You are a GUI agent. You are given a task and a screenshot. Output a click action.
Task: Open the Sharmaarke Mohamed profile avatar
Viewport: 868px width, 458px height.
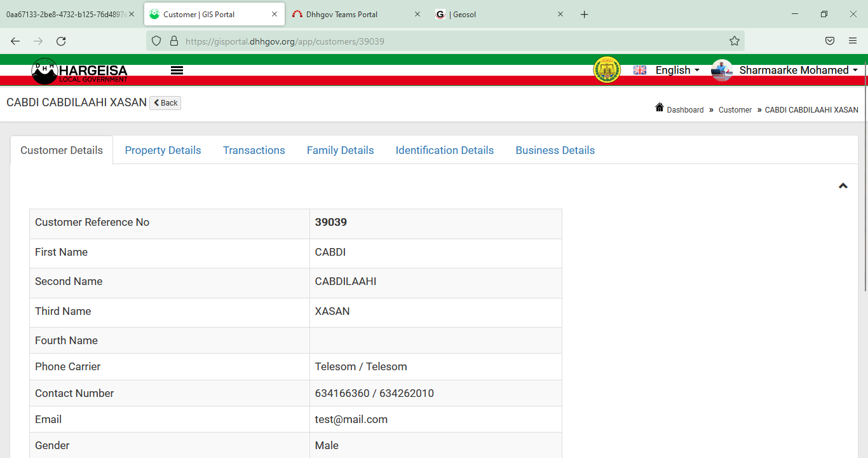[x=722, y=70]
